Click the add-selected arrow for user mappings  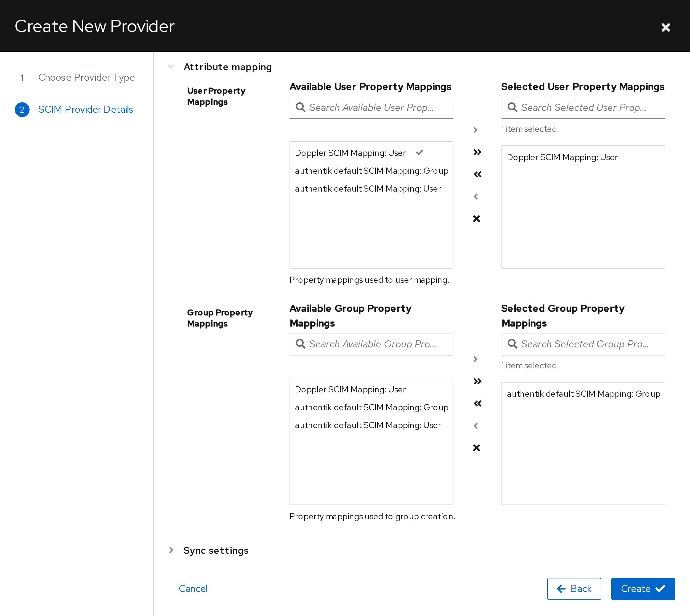[x=476, y=130]
